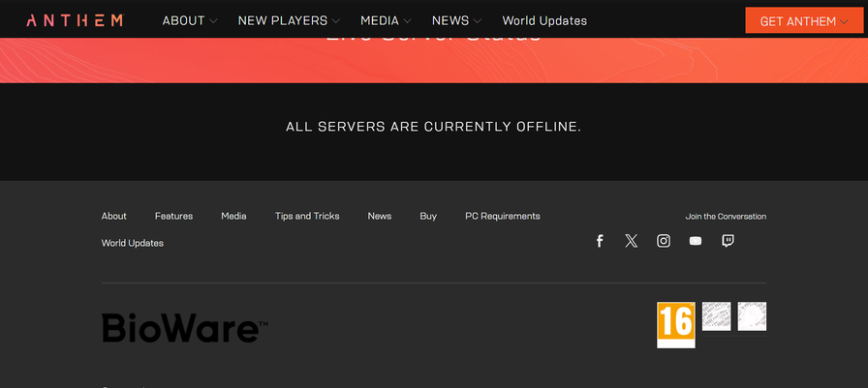This screenshot has height=388, width=868.
Task: Open the World Updates footer link
Action: point(133,243)
